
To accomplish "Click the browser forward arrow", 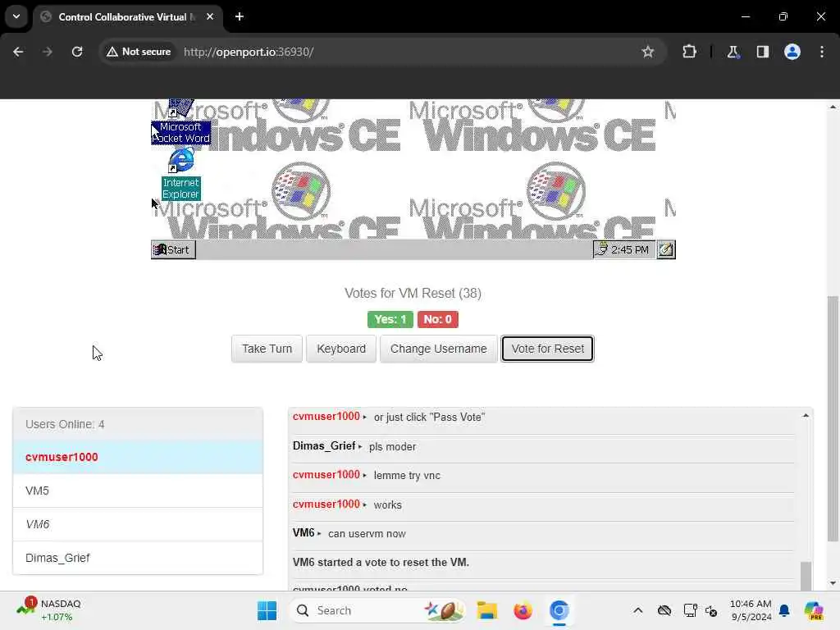I will tap(48, 52).
